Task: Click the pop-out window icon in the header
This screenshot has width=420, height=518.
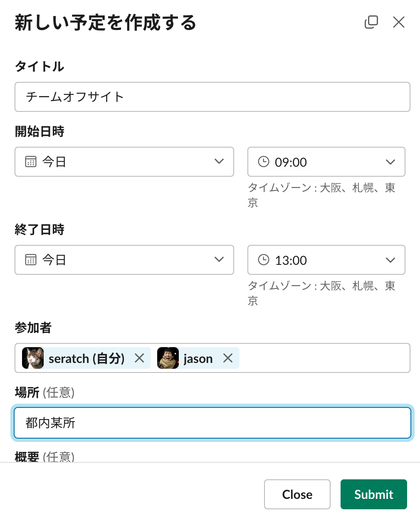Action: tap(371, 22)
